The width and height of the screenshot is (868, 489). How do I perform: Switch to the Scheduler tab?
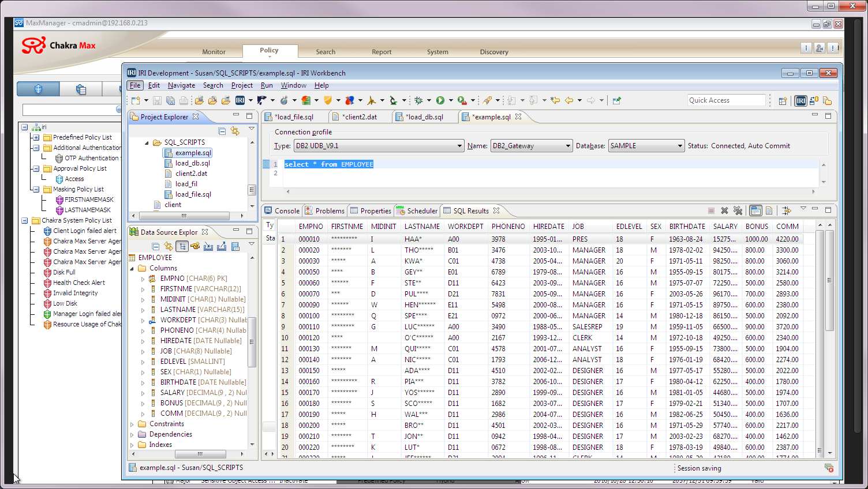pyautogui.click(x=417, y=211)
